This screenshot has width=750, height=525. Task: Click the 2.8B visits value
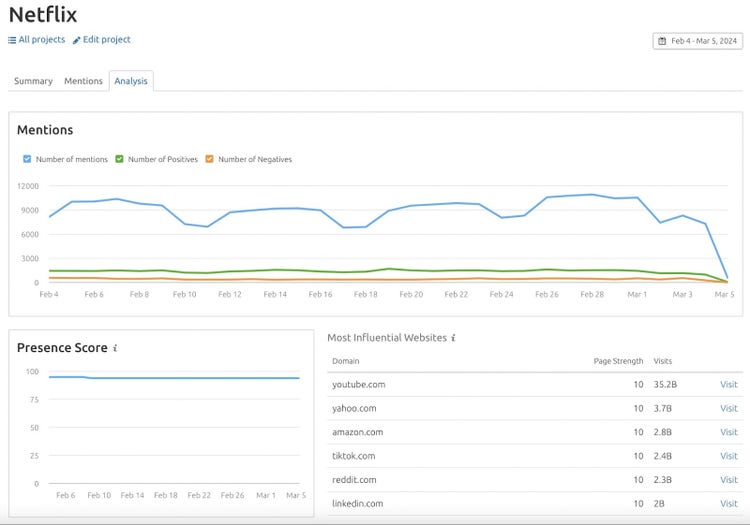[x=662, y=432]
